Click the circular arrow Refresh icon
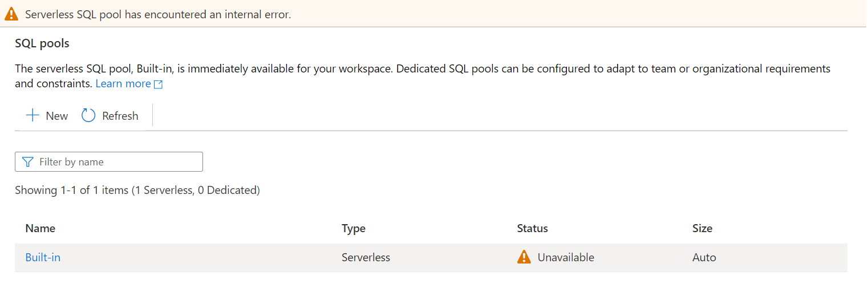Screen dimensions: 868x308 tap(88, 116)
